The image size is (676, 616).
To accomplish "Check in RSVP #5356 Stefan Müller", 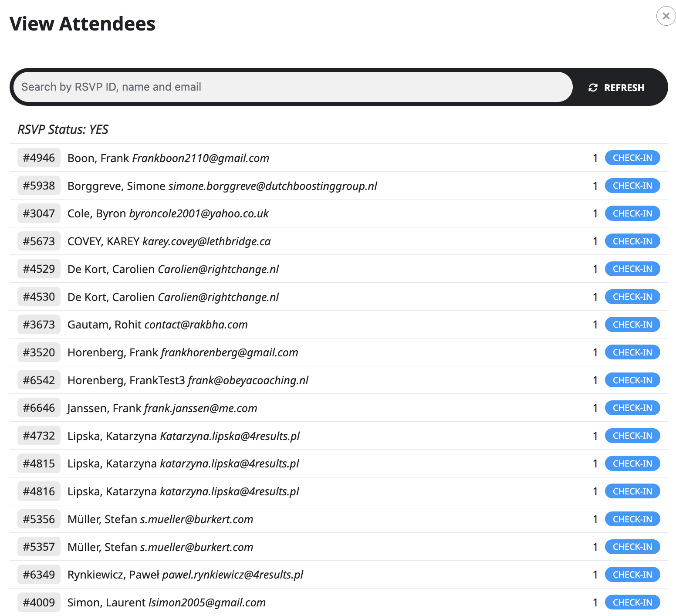I will [632, 519].
